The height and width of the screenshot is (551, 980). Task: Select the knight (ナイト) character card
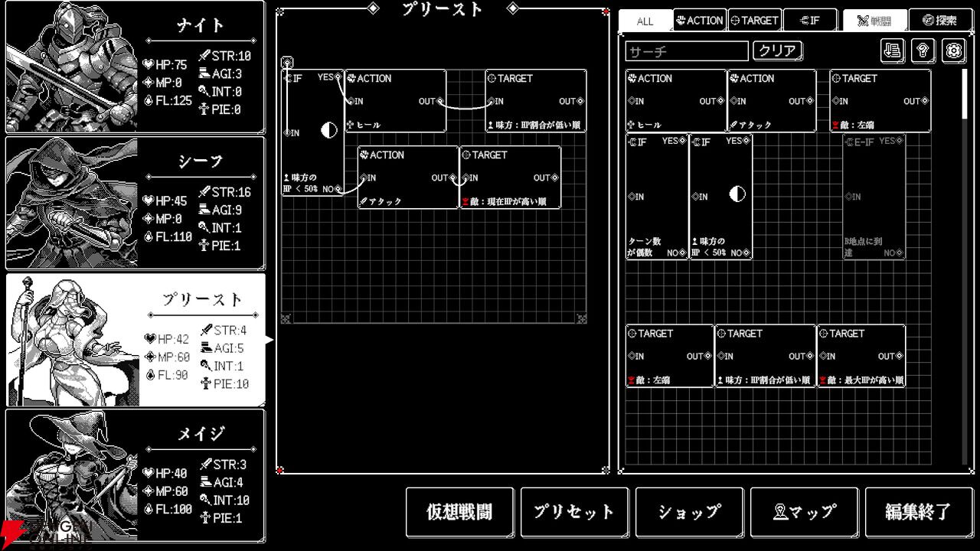[x=135, y=67]
